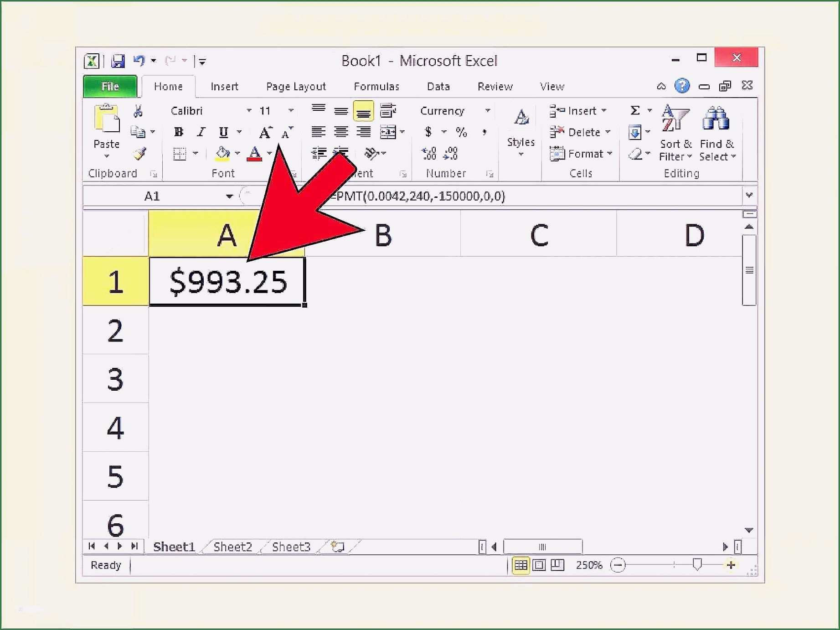Toggle Bold formatting
840x630 pixels.
pos(179,132)
